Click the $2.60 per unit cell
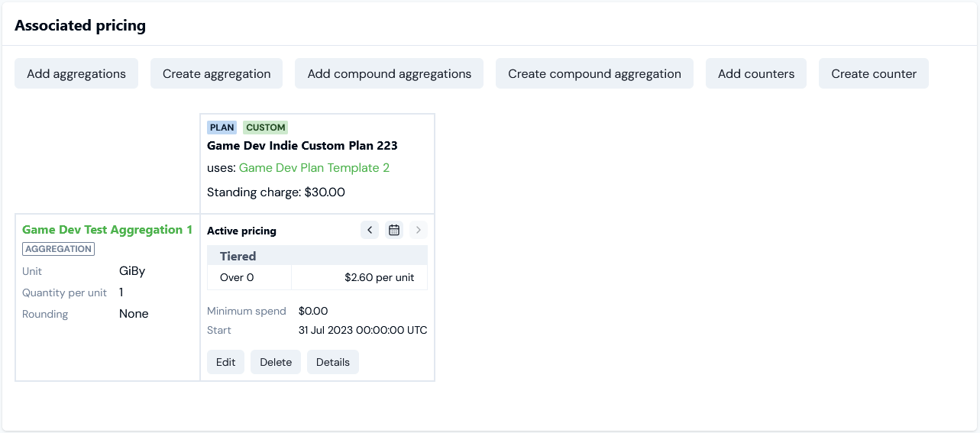 tap(359, 278)
